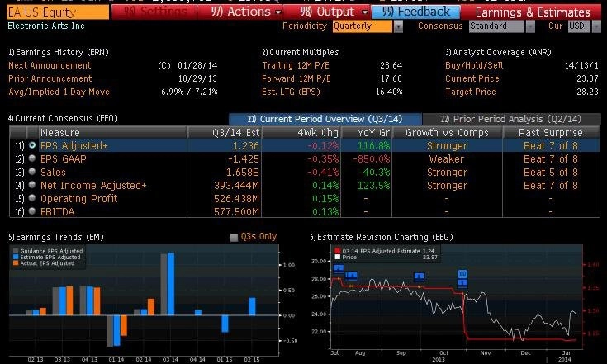Click the Prior Announcement date 10/29/13
Screen dimensions: 607x364
click(x=197, y=78)
